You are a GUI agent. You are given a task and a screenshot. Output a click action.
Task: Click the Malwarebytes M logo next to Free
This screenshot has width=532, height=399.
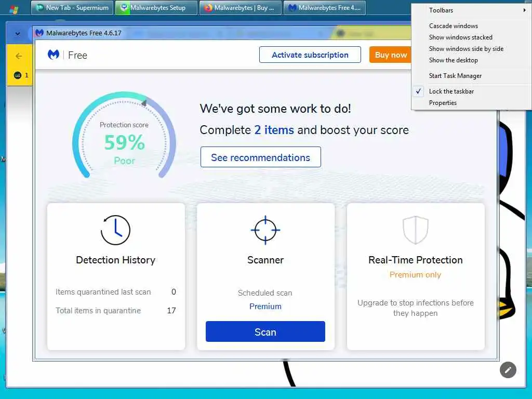[x=54, y=55]
